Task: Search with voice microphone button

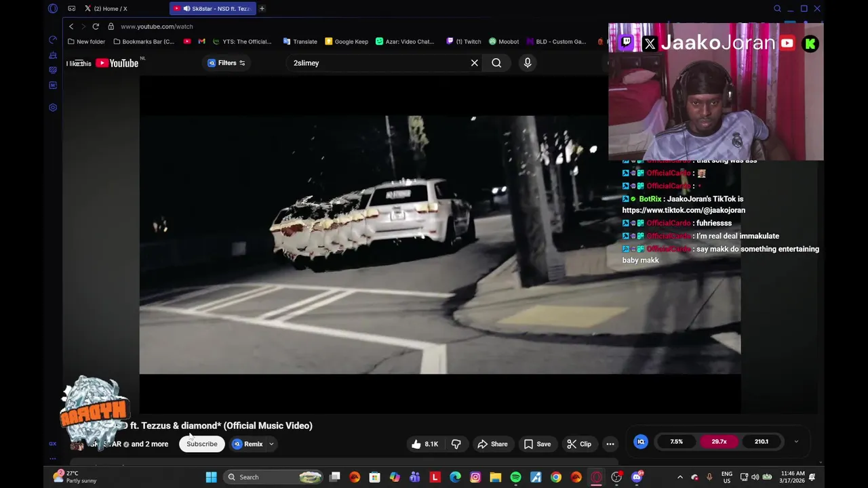Action: pos(528,63)
